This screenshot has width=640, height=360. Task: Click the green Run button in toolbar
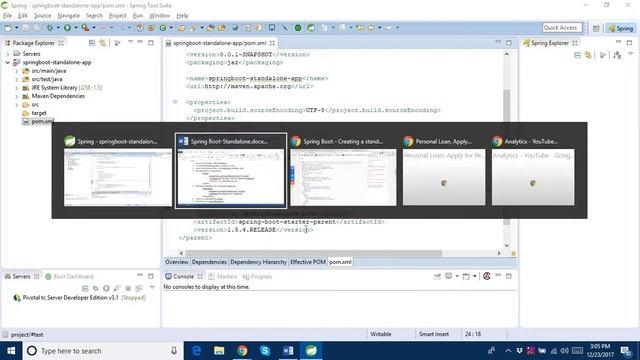pos(67,28)
